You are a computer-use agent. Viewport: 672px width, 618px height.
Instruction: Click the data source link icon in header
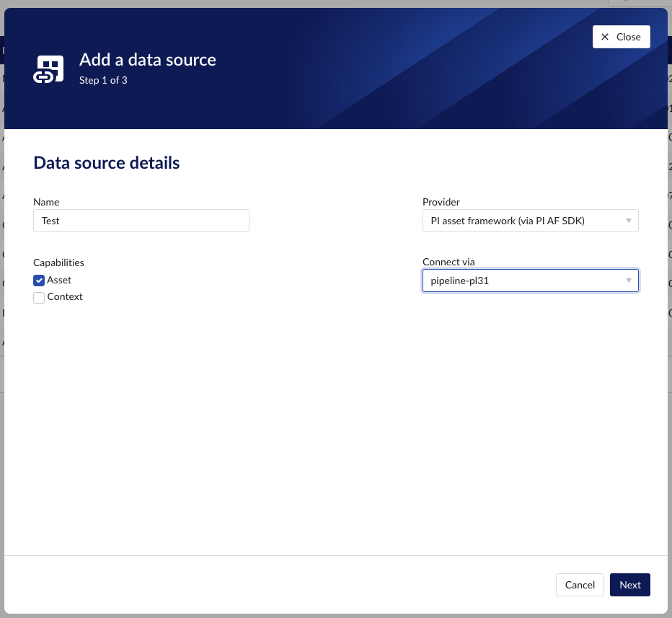coord(49,69)
